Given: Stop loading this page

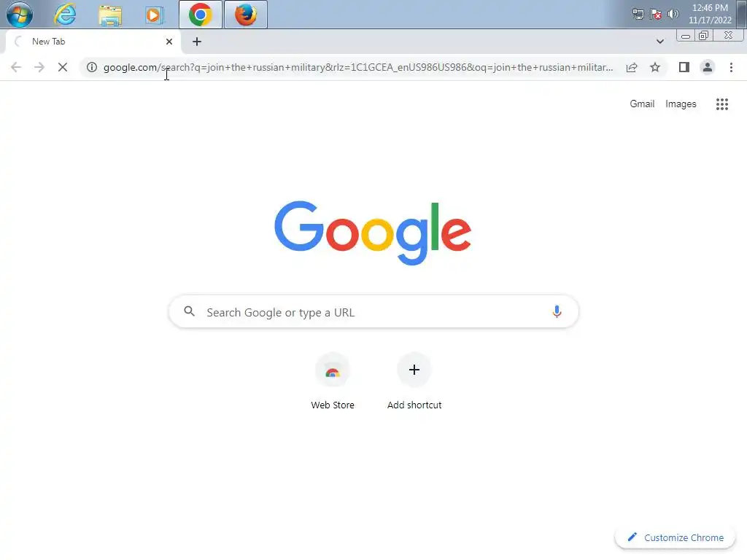Looking at the screenshot, I should [63, 67].
